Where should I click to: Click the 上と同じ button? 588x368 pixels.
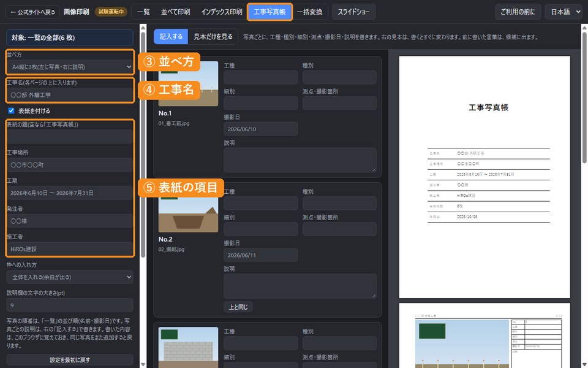238,307
